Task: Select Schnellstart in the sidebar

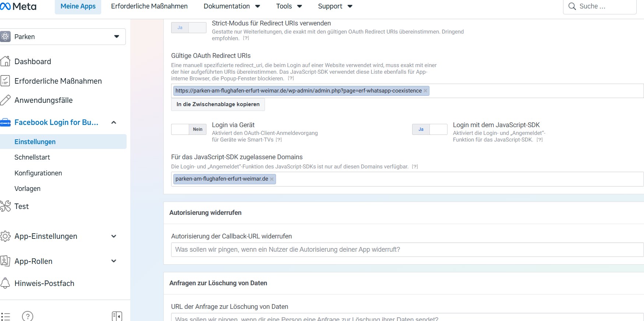Action: click(32, 157)
